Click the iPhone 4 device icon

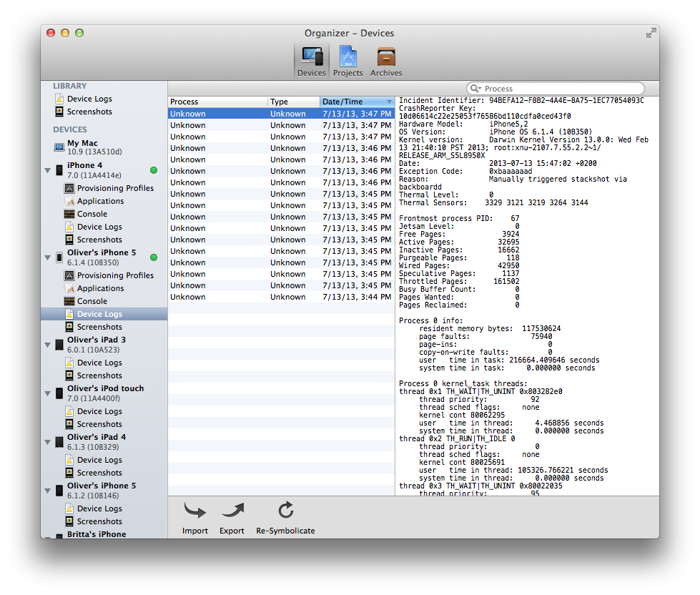[59, 170]
